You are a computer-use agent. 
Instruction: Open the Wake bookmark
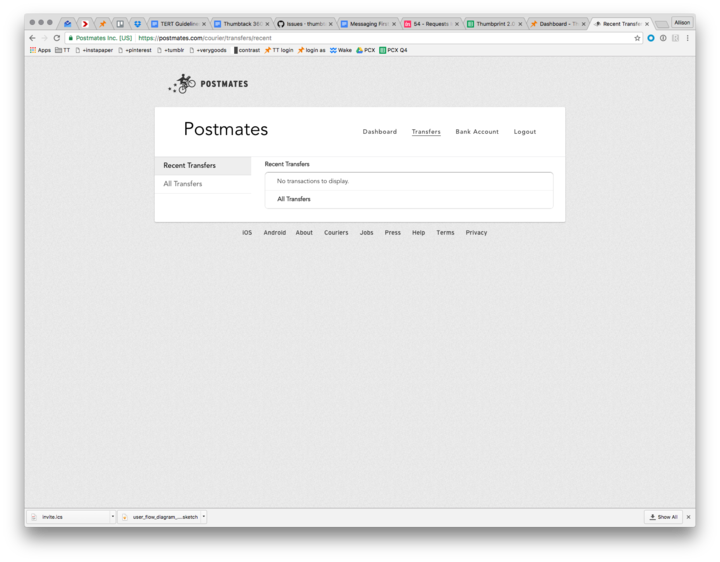tap(341, 50)
